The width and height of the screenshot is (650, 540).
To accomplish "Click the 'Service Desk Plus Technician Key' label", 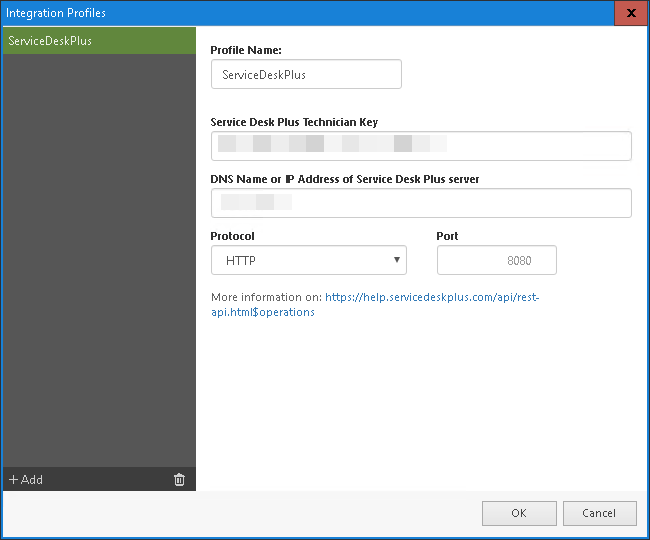I will 294,122.
